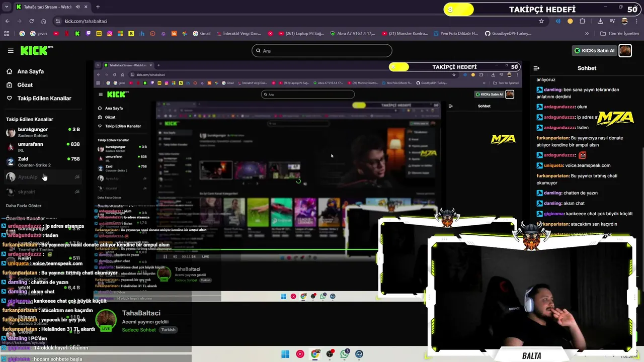Click damling on 'ben sana yayın' message
The image size is (644, 362).
point(552,89)
